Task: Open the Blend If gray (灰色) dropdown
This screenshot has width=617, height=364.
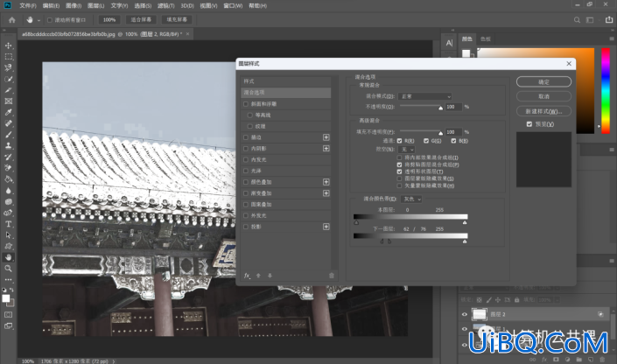Action: [x=411, y=199]
